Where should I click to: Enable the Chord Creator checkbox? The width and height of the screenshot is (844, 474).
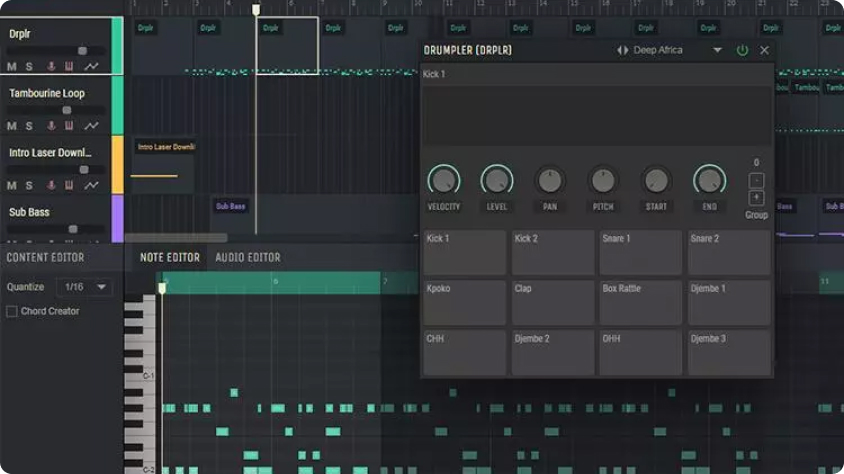tap(12, 311)
